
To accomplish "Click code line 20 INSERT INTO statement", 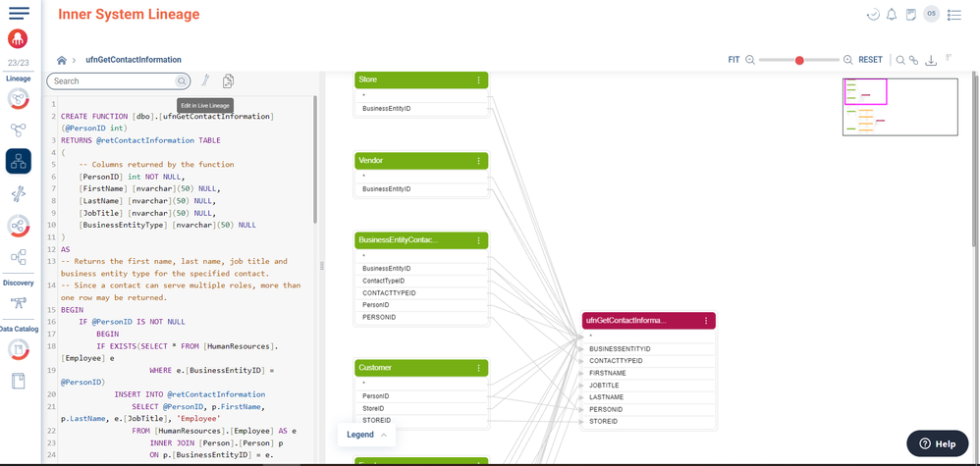I will pos(190,394).
